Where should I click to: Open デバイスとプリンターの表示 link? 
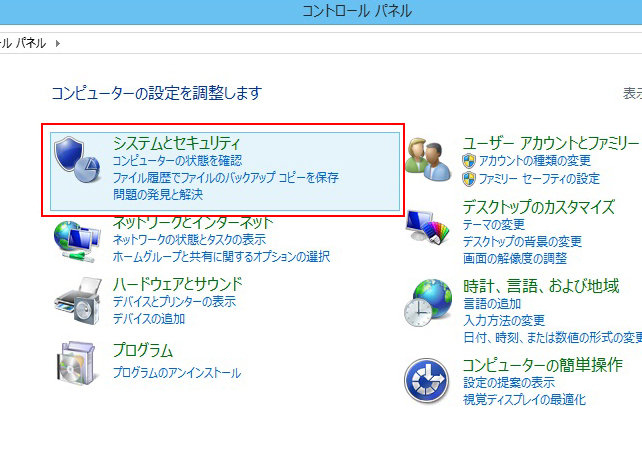coord(174,301)
